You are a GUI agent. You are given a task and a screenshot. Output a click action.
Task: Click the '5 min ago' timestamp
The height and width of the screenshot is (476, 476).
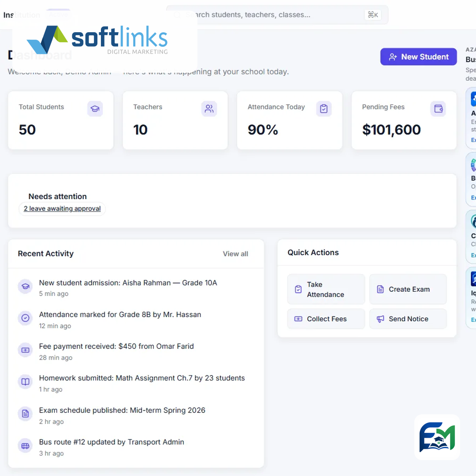[x=54, y=294]
